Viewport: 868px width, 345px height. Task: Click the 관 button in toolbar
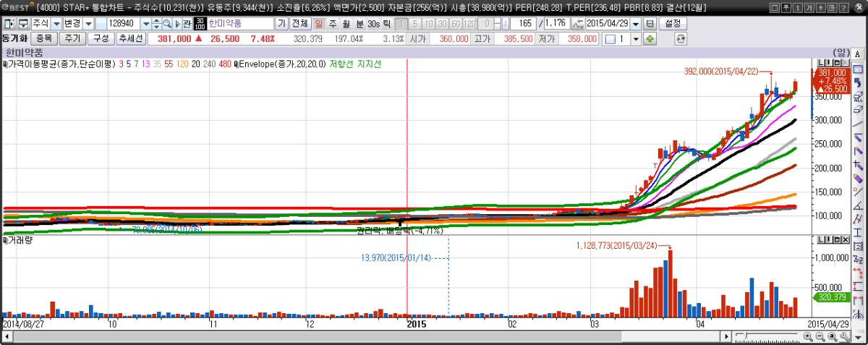tap(187, 24)
